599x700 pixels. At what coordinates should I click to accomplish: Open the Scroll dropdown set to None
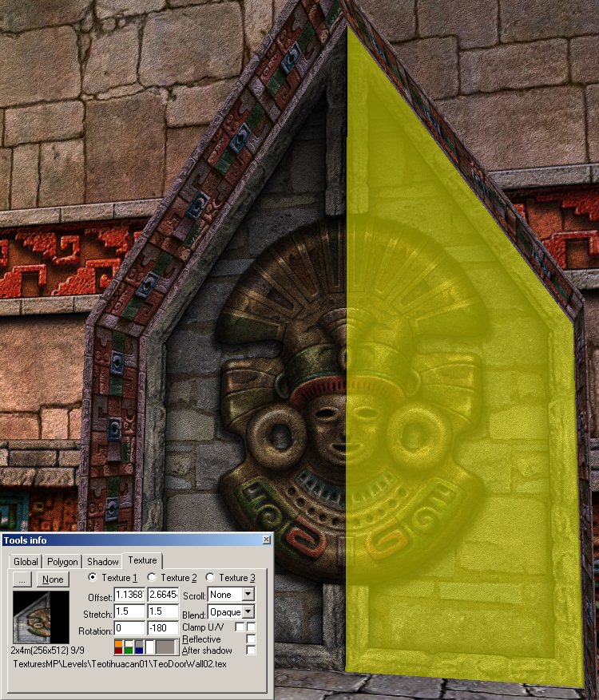pos(231,595)
